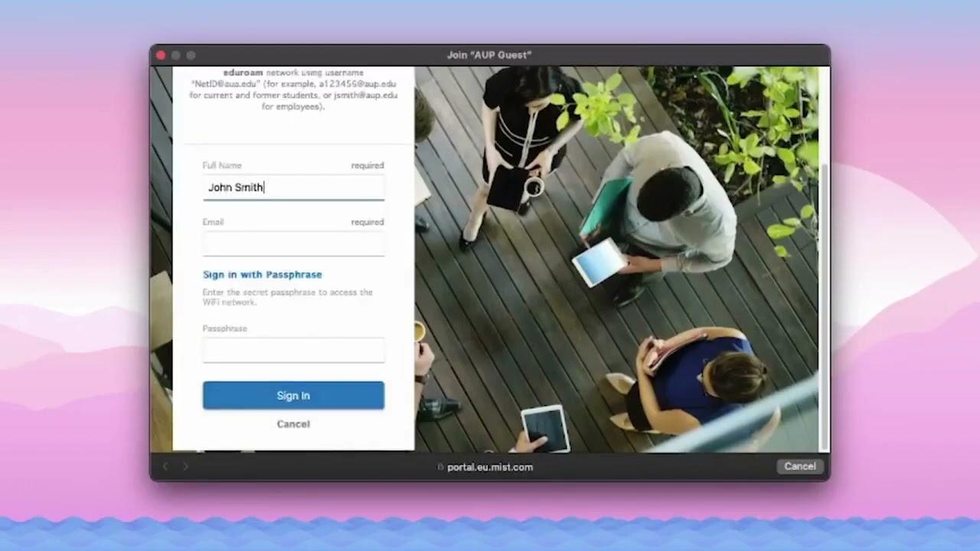Go forward with the right arrow
This screenshot has width=980, height=551.
click(x=185, y=466)
